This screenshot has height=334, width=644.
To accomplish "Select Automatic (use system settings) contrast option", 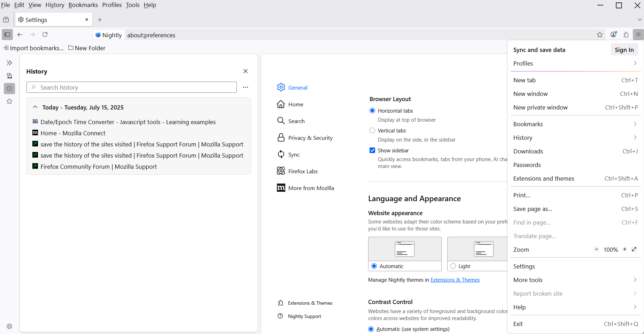I will [x=371, y=329].
